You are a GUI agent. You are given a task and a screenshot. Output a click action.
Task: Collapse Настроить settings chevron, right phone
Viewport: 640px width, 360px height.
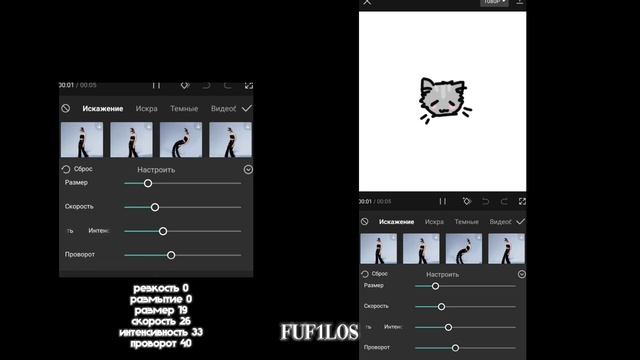pyautogui.click(x=522, y=274)
